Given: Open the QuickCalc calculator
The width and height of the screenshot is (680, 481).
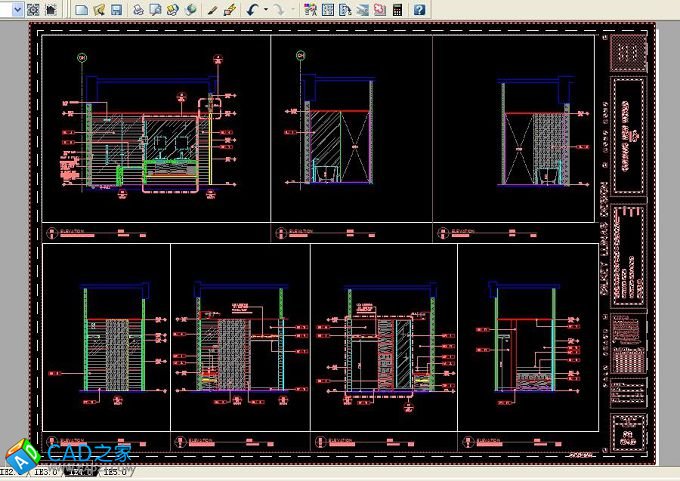Looking at the screenshot, I should point(397,9).
